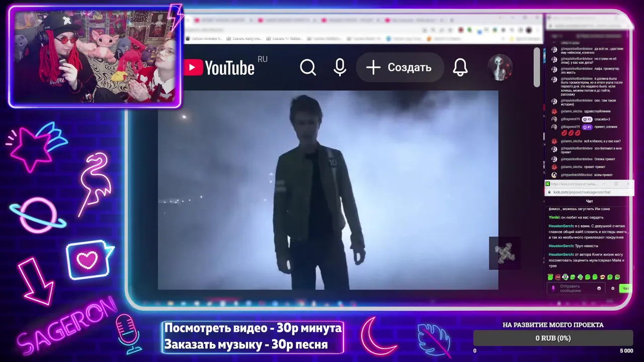Click the YouTube search magnifier icon
The height and width of the screenshot is (362, 644).
click(x=308, y=67)
